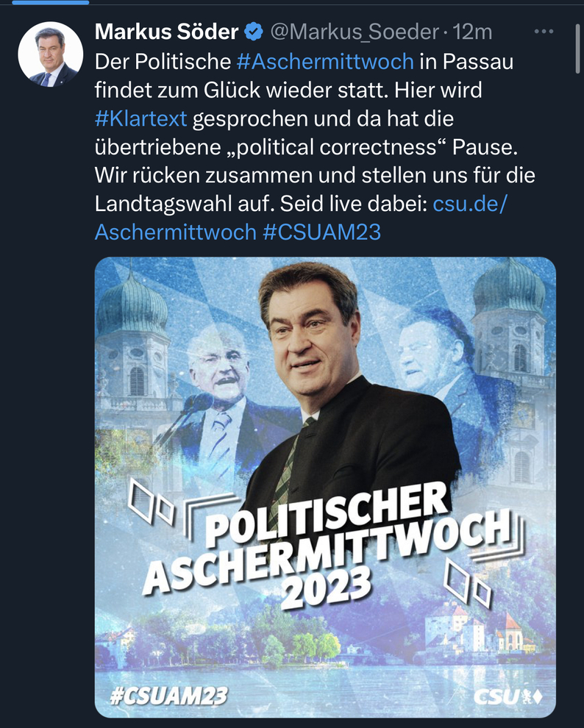Screen dimensions: 584x728
Task: Open the #Aschermittwoch hashtag
Action: click(x=325, y=61)
